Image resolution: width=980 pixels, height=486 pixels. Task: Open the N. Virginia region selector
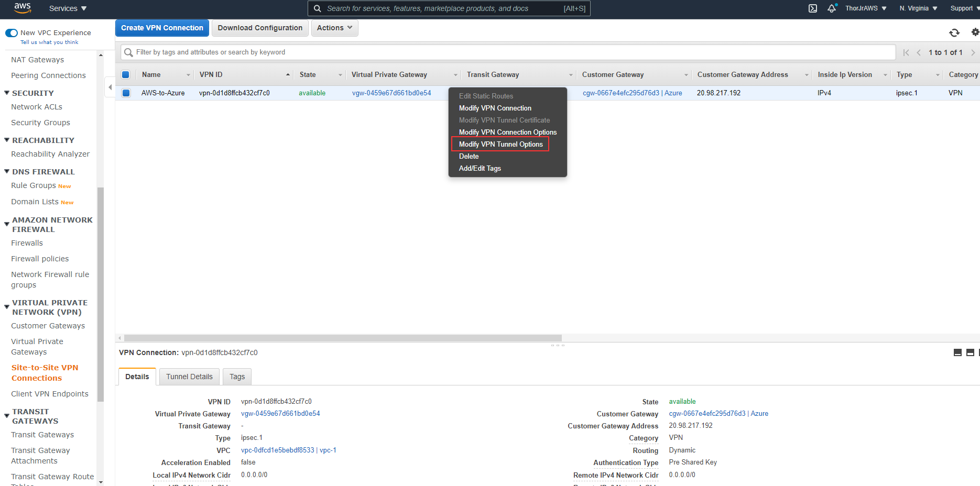point(918,8)
